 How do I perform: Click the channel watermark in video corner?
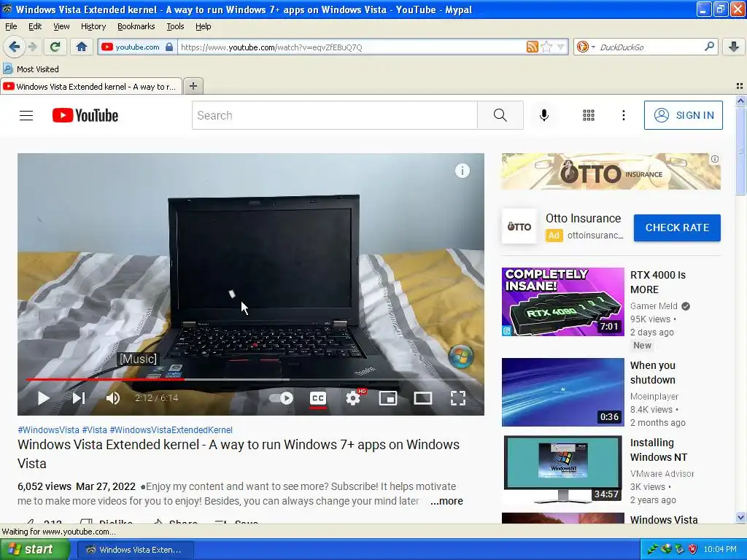click(461, 355)
